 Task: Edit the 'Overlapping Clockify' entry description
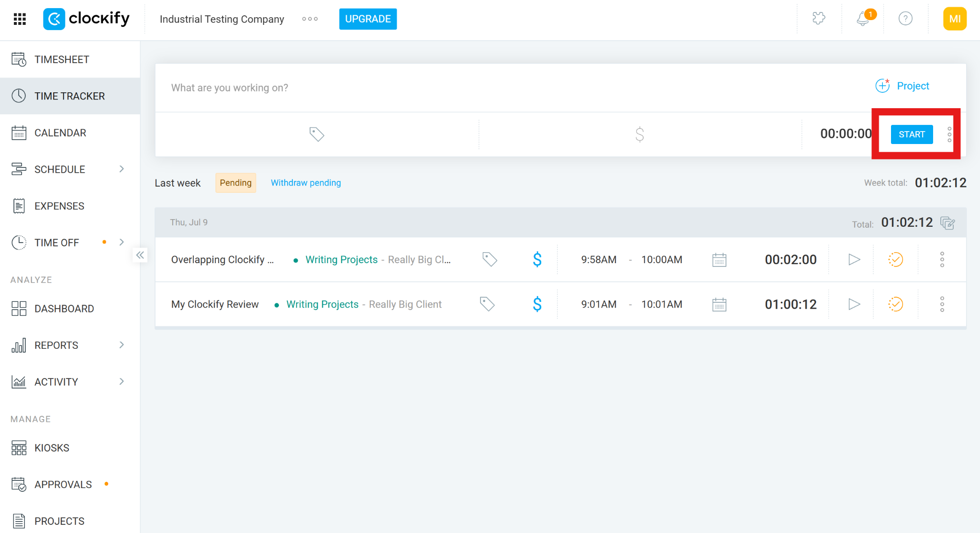(223, 260)
